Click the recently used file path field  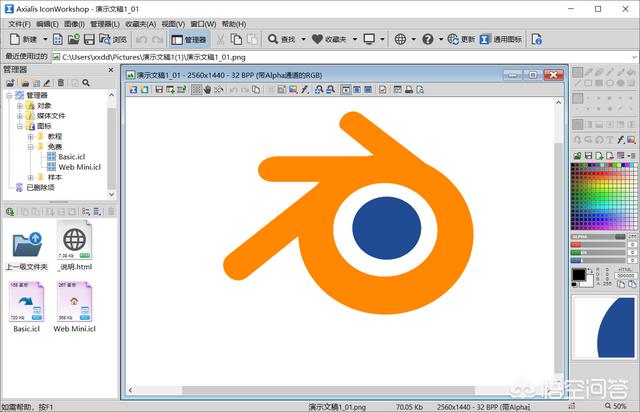point(341,57)
